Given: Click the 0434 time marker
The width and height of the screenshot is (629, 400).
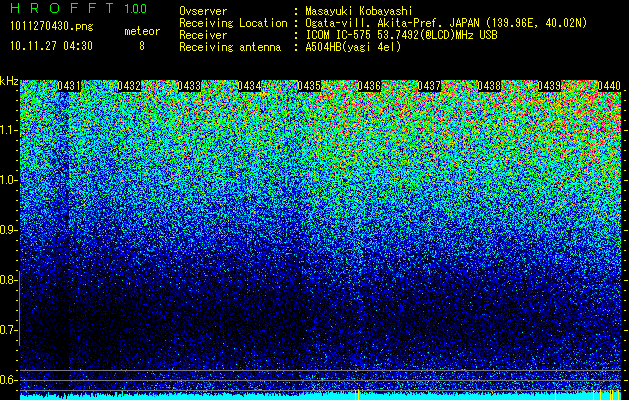Looking at the screenshot, I should pos(249,86).
